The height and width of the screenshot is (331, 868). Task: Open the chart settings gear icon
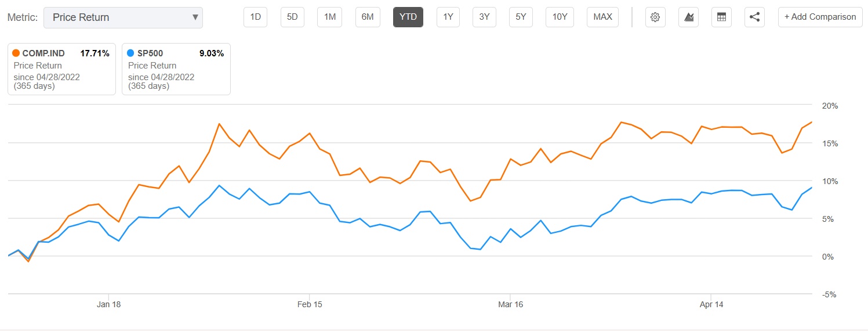655,17
